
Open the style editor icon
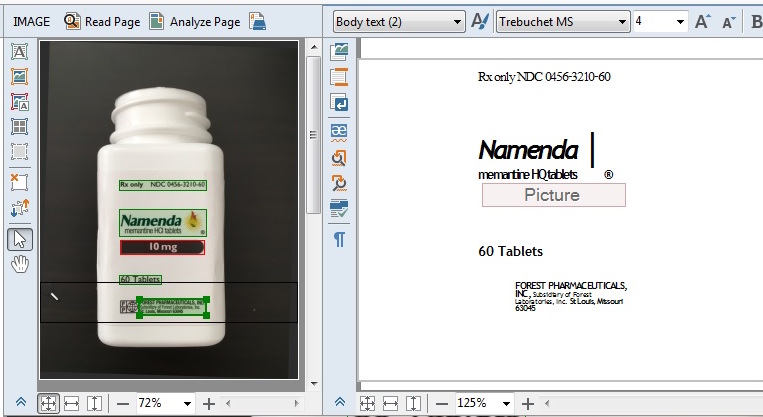pos(480,21)
